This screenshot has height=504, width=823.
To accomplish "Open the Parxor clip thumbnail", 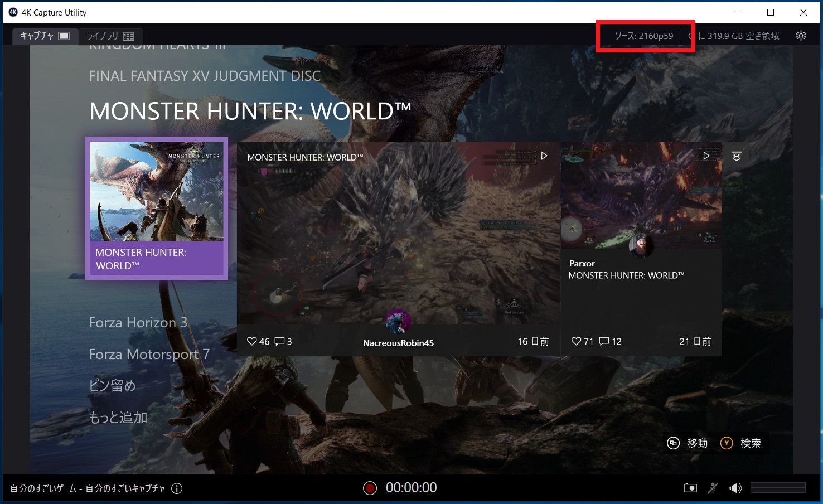I will 641,195.
